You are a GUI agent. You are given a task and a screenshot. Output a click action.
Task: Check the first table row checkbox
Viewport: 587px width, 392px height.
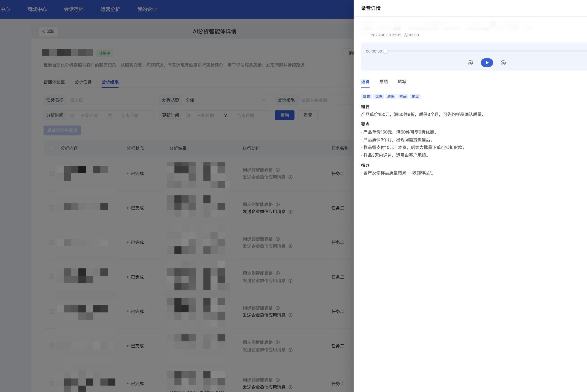coord(51,173)
